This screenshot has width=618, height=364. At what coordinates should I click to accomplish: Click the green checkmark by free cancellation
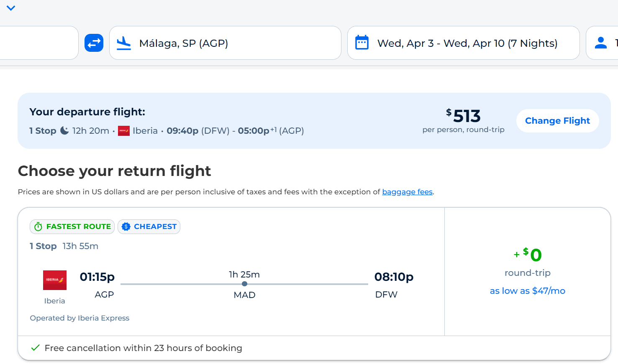pos(36,348)
